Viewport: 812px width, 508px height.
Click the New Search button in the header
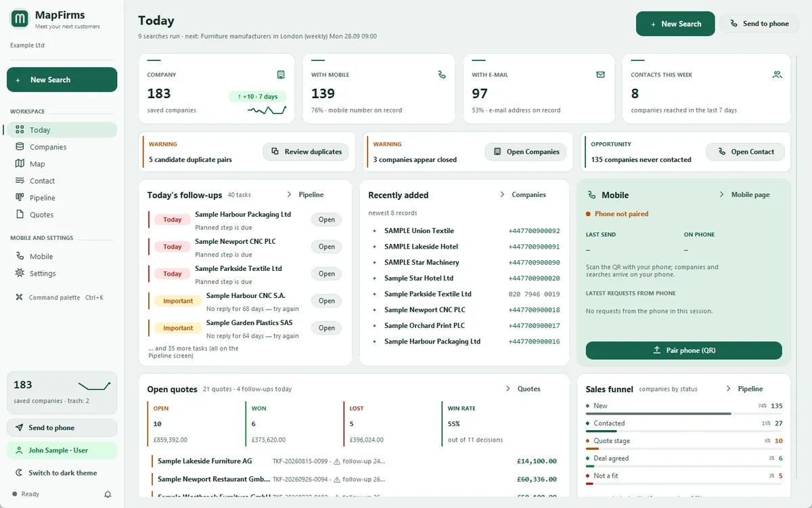(x=675, y=24)
